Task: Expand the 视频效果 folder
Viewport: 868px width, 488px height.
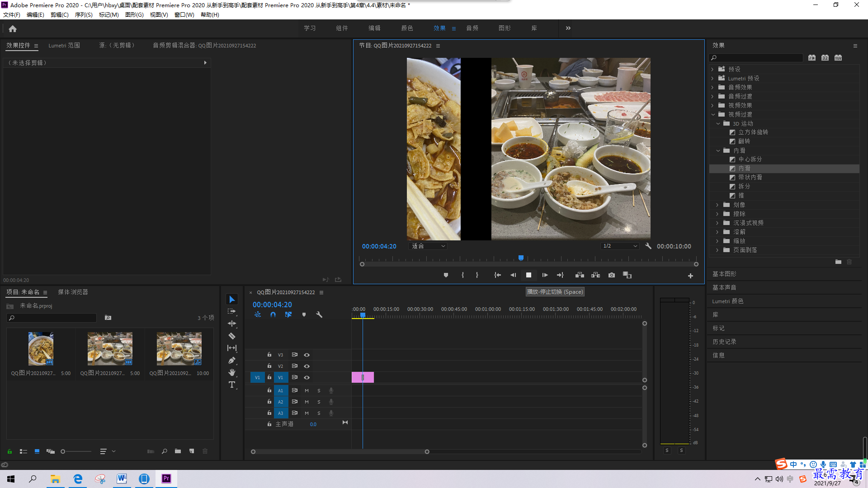Action: [712, 105]
